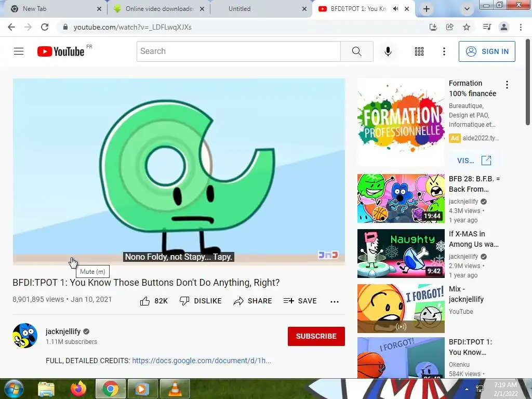The image size is (532, 399).
Task: Go to the YouTube home logo
Action: click(61, 51)
